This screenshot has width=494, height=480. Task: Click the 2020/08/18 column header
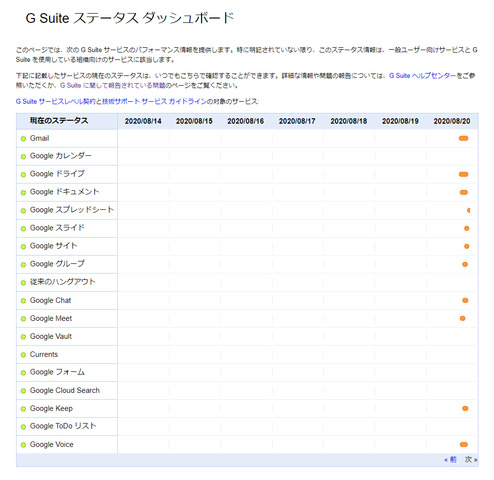349,121
